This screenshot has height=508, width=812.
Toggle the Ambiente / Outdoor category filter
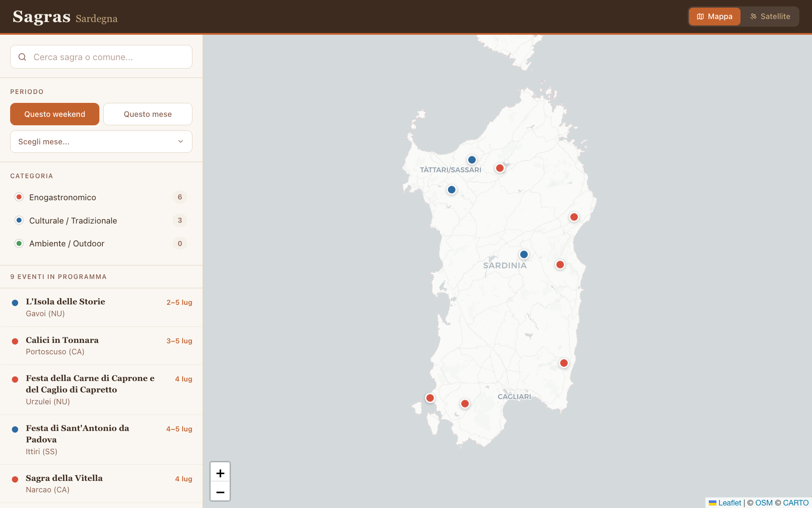101,243
